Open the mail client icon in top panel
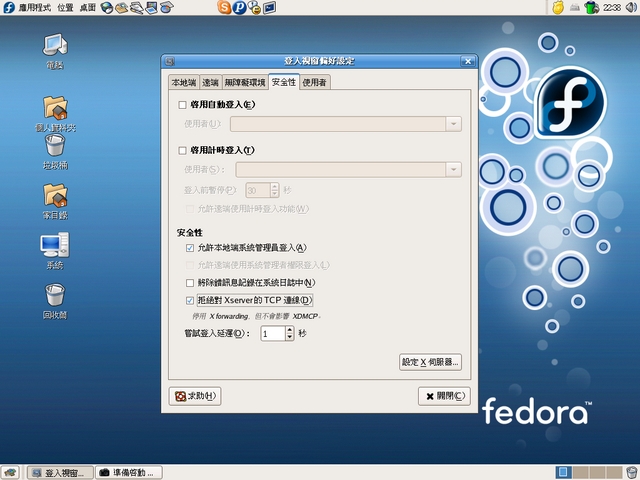The width and height of the screenshot is (640, 480). pos(122,7)
